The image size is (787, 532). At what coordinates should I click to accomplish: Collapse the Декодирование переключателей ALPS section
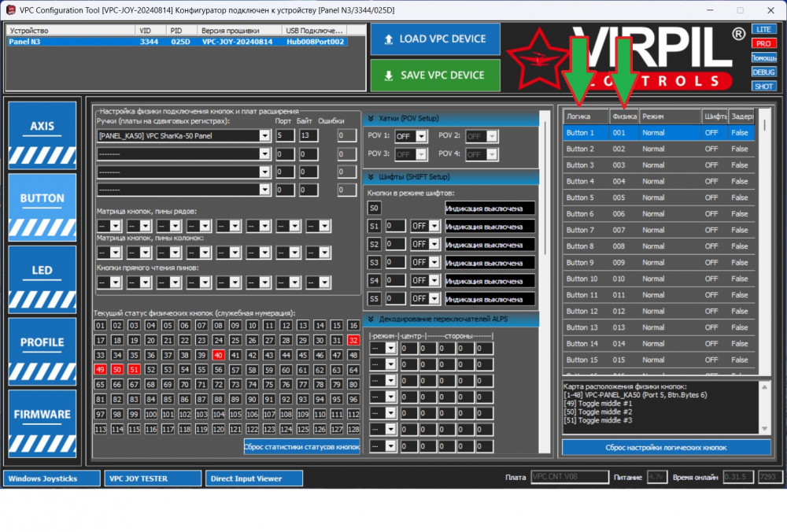click(x=371, y=320)
